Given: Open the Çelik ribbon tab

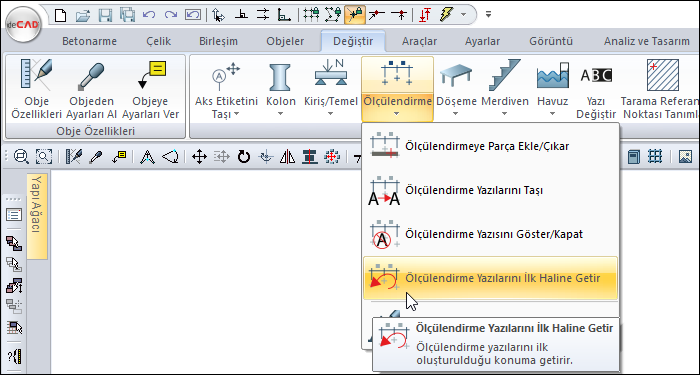Looking at the screenshot, I should (159, 42).
